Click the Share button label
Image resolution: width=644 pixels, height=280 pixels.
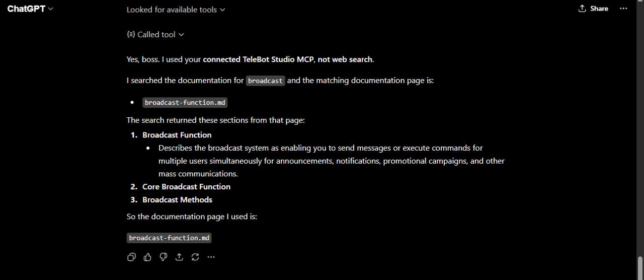(x=599, y=9)
